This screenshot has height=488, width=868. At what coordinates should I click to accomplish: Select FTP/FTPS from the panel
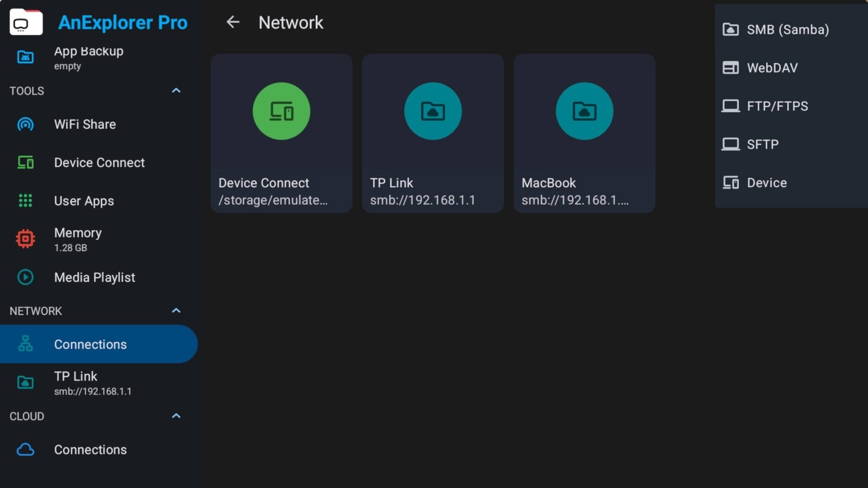click(778, 105)
